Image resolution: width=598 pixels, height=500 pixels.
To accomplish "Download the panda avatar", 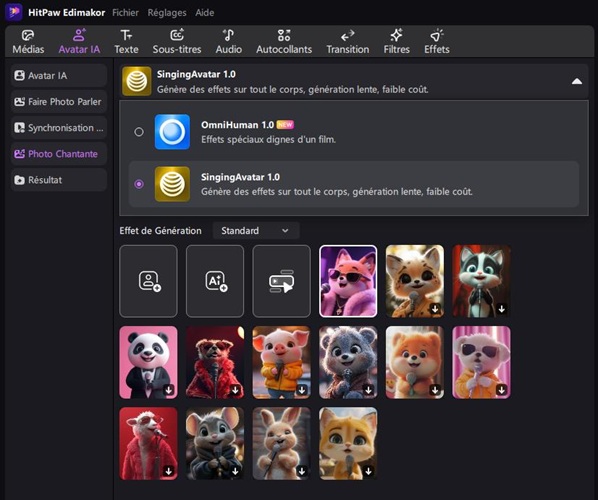I will point(169,390).
